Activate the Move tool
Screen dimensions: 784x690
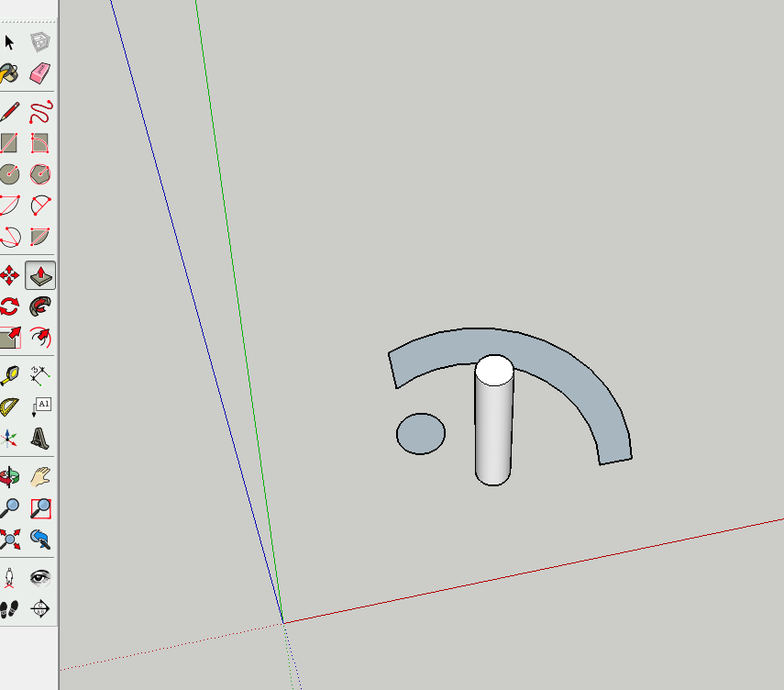(9, 275)
